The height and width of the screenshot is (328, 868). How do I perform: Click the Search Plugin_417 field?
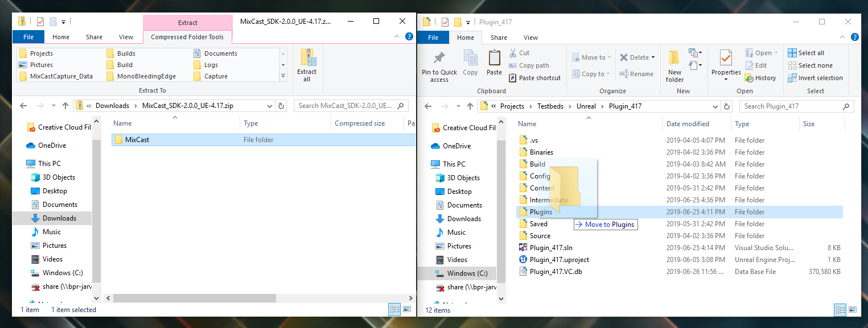click(x=796, y=106)
